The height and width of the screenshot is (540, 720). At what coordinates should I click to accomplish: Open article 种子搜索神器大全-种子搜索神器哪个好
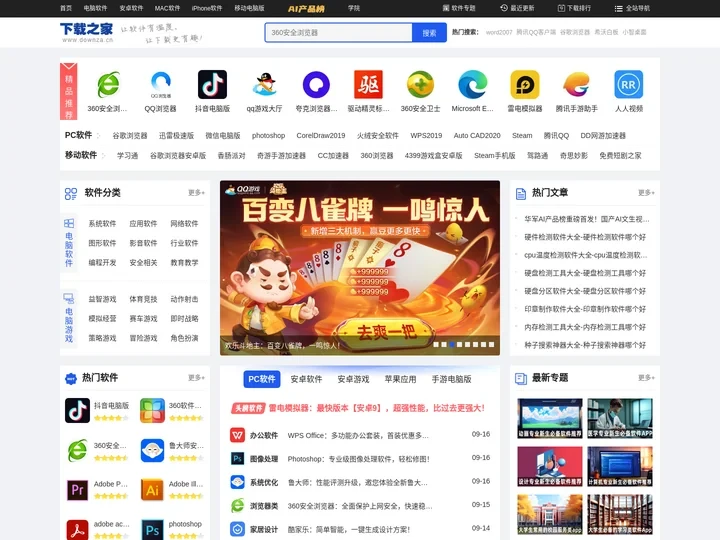pos(585,345)
